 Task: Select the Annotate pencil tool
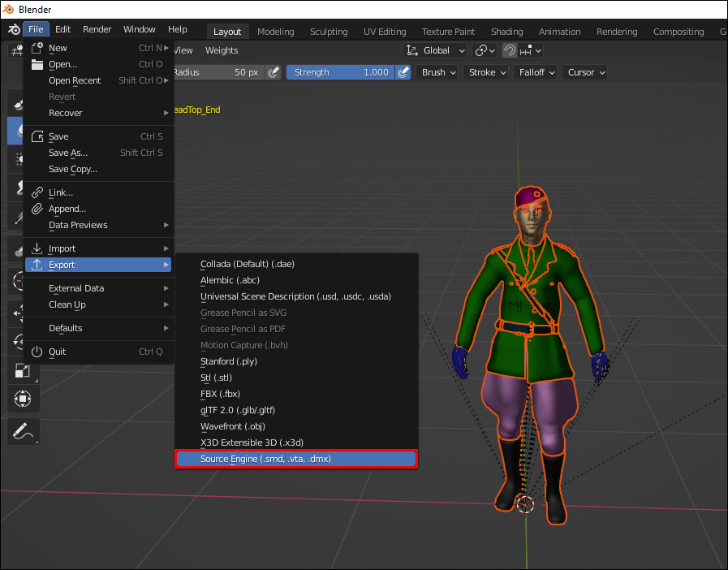23,431
